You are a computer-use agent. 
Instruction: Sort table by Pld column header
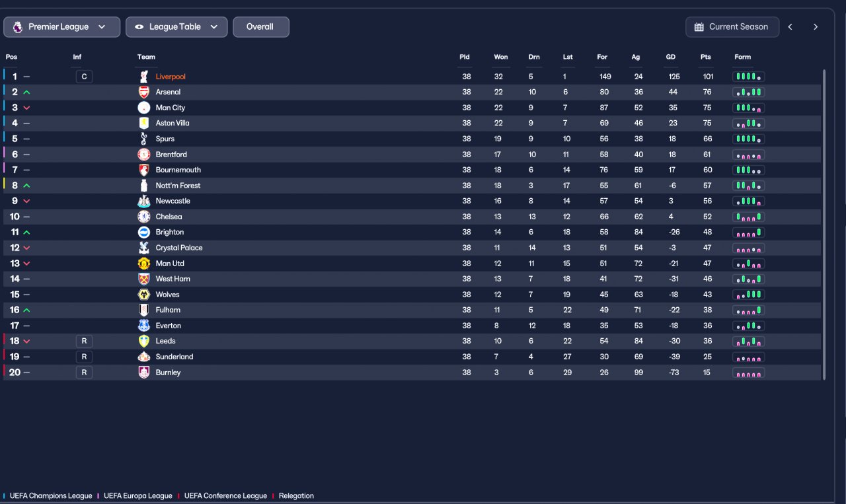point(465,57)
